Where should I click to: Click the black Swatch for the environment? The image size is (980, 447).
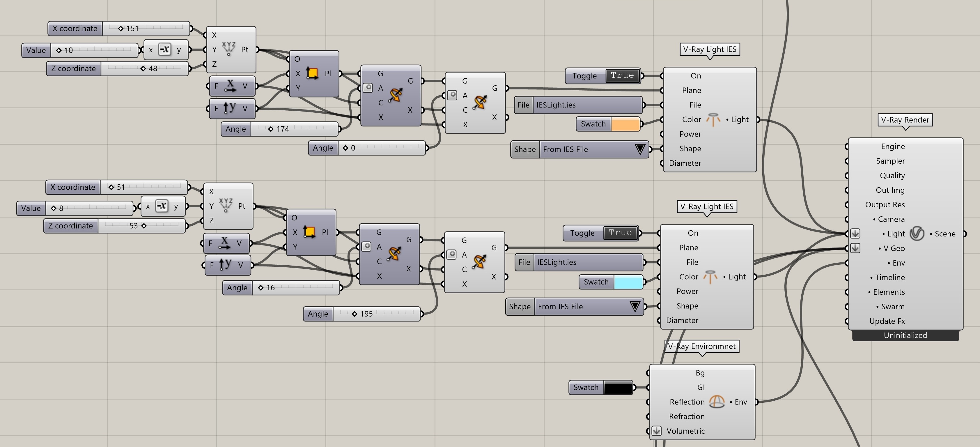[x=618, y=387]
